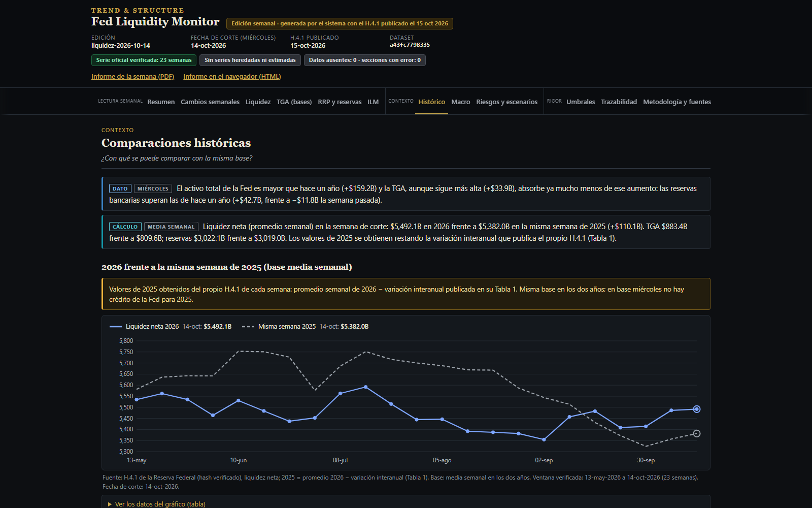Select the hollow end marker of the 2025 line
The height and width of the screenshot is (508, 812).
[697, 433]
